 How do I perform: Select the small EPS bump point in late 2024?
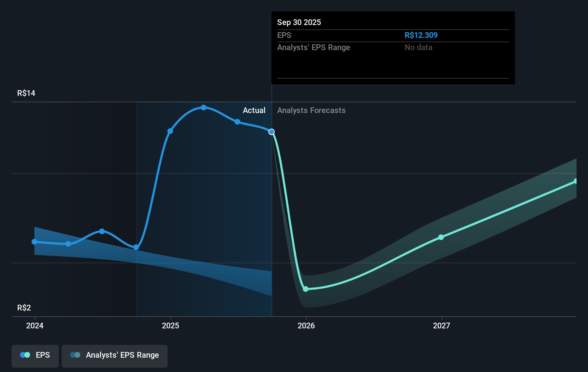(102, 231)
